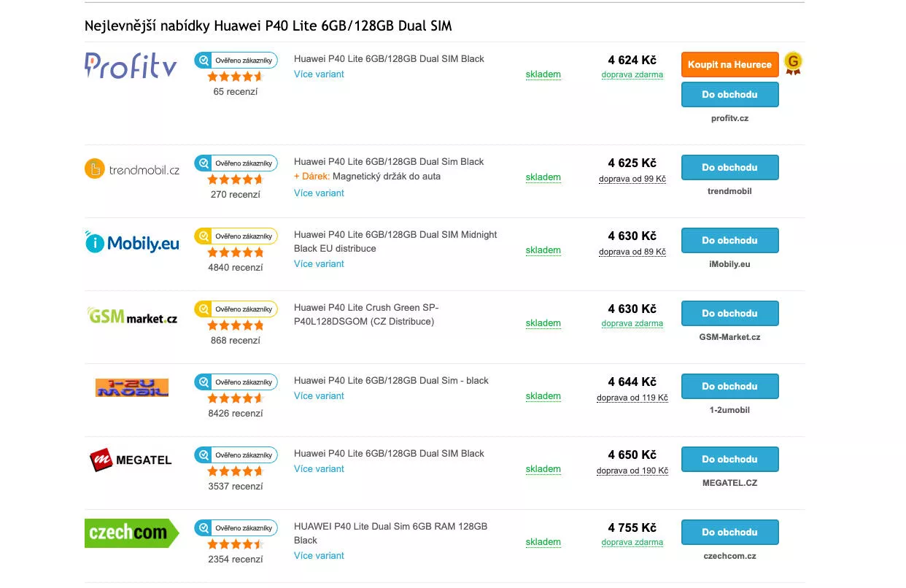Click skladem availability for the iMobily.eu offer
This screenshot has height=588, width=906.
pyautogui.click(x=543, y=250)
